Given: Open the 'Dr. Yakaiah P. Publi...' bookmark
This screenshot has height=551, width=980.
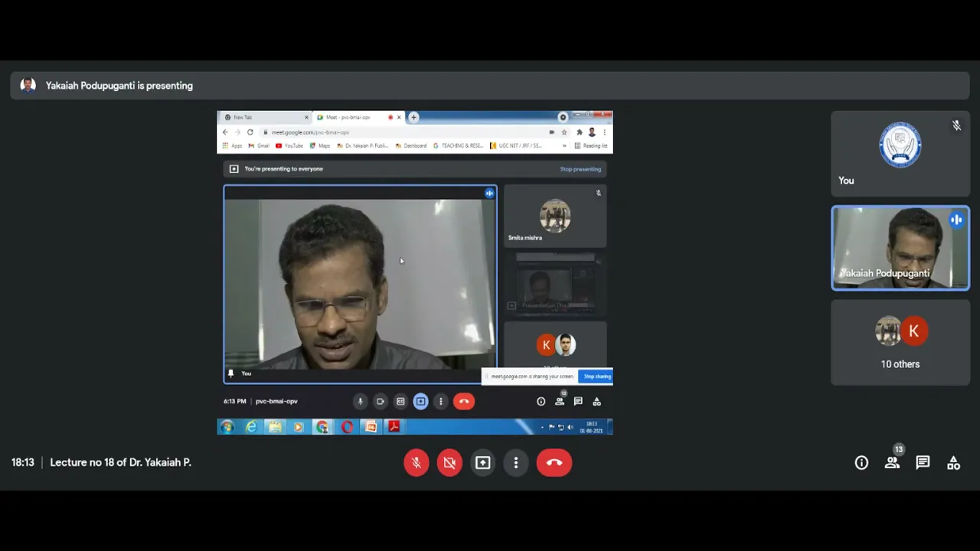Looking at the screenshot, I should coord(364,145).
